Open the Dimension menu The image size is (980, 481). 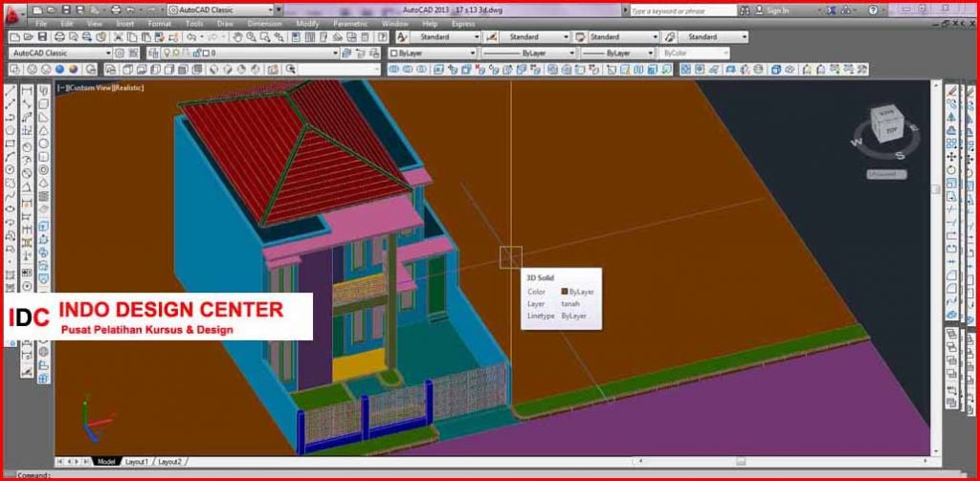tap(264, 24)
